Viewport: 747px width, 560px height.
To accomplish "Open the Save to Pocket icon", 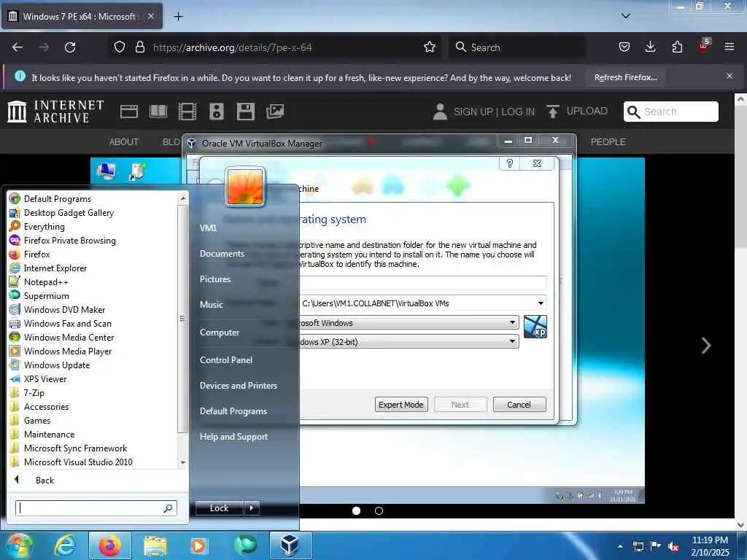I will pyautogui.click(x=624, y=47).
